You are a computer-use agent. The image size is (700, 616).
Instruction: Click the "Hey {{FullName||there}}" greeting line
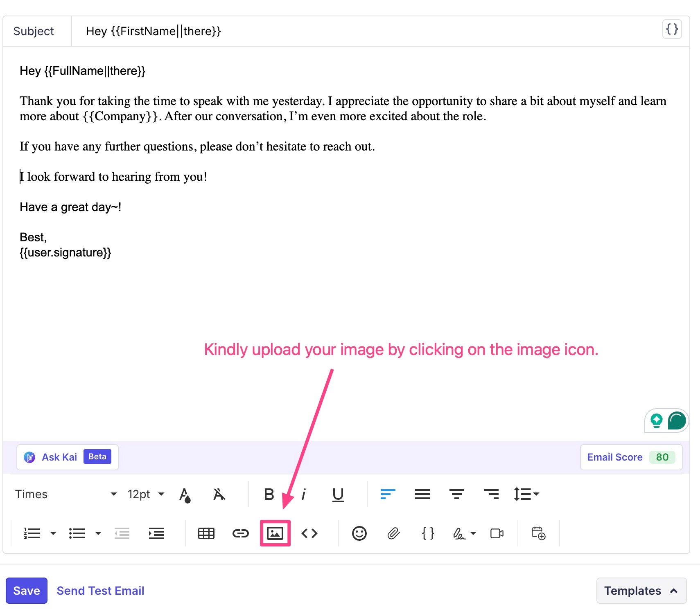[x=83, y=71]
